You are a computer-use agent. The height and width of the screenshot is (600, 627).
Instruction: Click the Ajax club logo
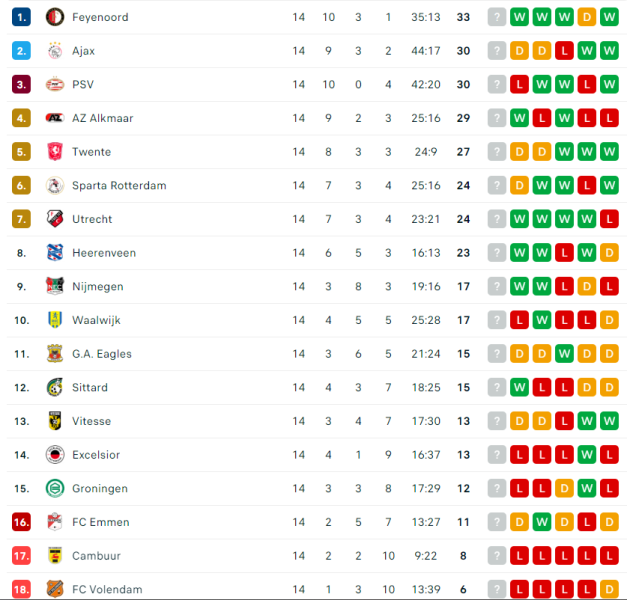pos(54,51)
